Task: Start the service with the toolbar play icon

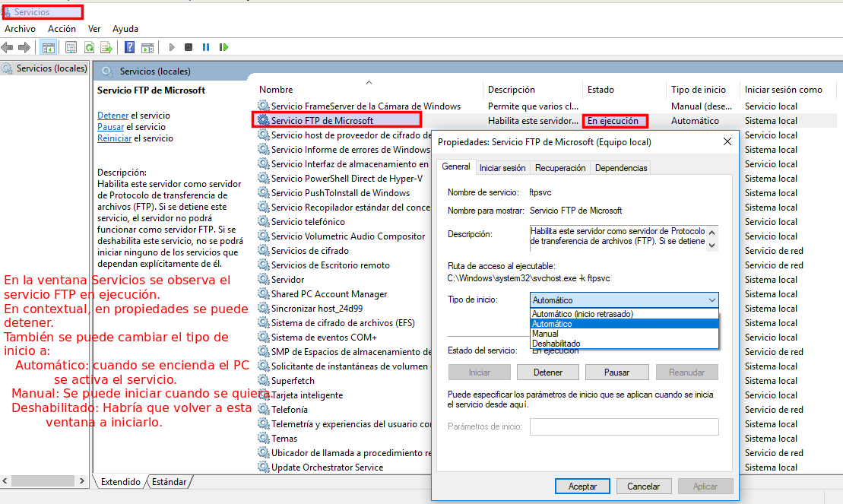Action: pos(172,47)
